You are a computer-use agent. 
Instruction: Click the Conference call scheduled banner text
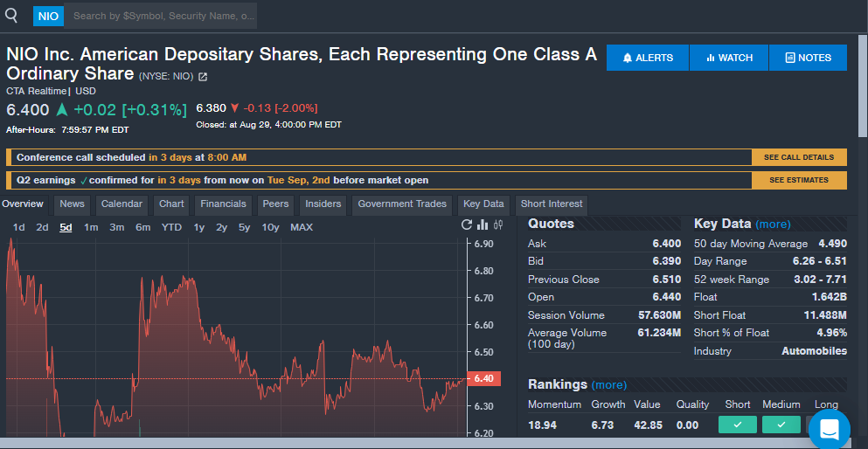131,157
